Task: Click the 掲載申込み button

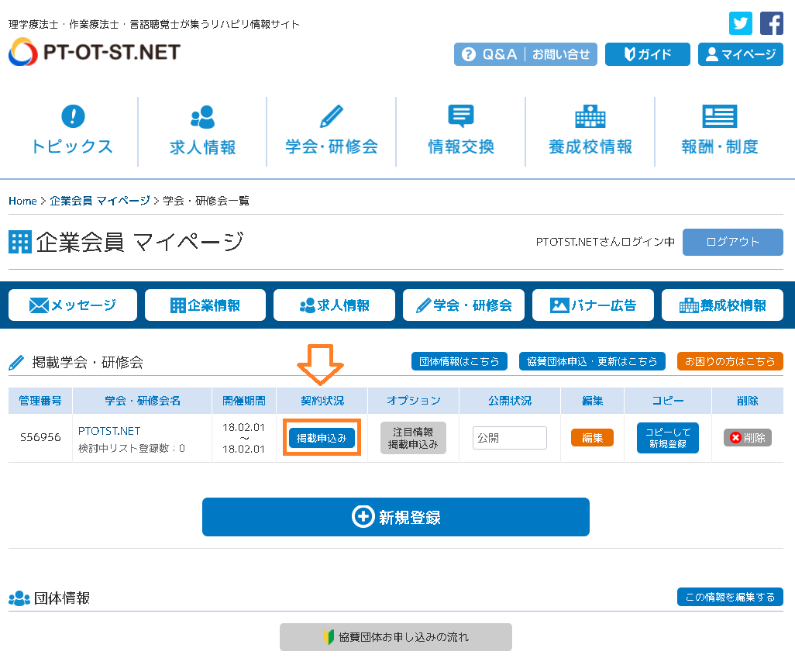Action: 322,438
